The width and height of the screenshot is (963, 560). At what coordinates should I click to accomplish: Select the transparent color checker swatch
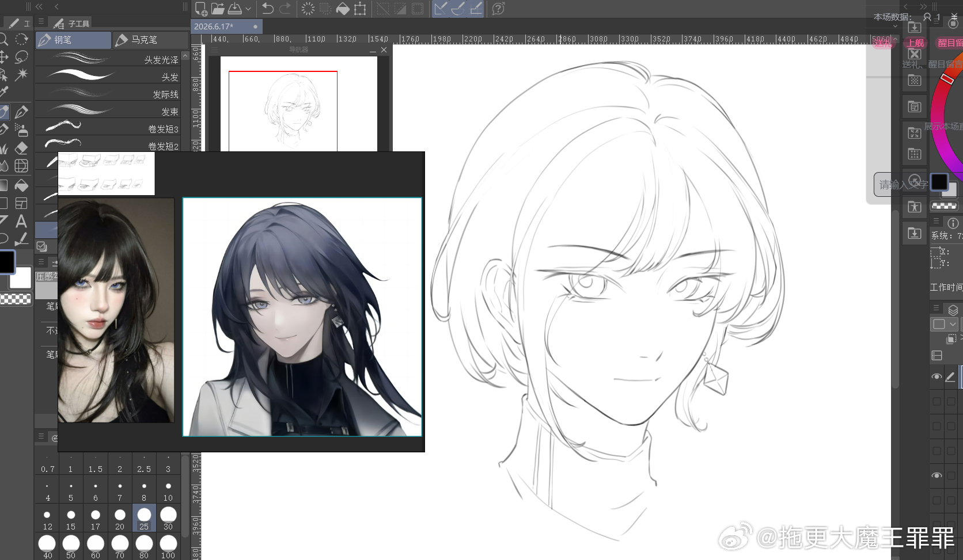tap(16, 299)
